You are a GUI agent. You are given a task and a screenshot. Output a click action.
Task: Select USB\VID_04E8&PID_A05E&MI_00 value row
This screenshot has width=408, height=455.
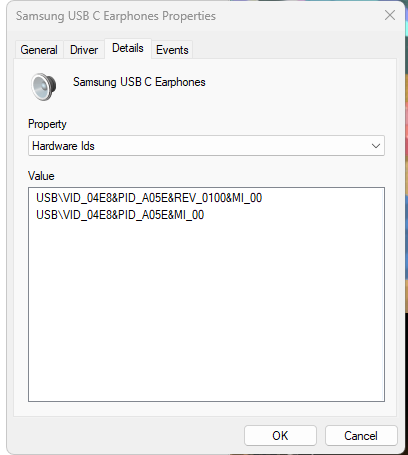120,215
